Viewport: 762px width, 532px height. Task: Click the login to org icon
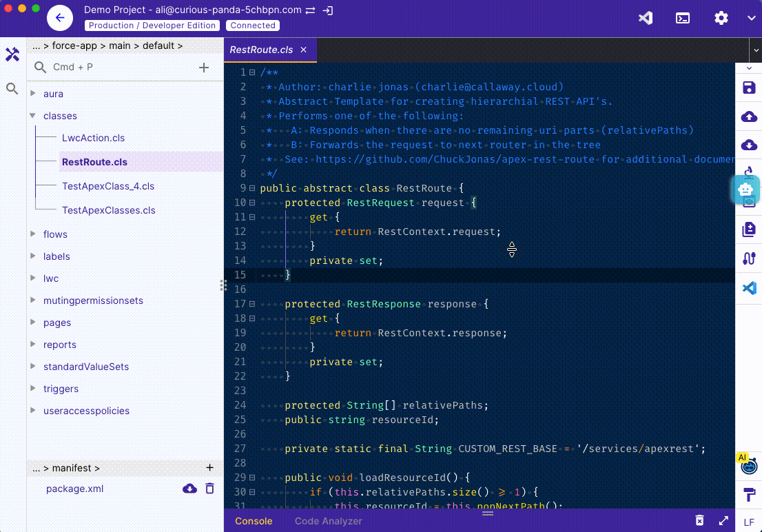tap(328, 10)
